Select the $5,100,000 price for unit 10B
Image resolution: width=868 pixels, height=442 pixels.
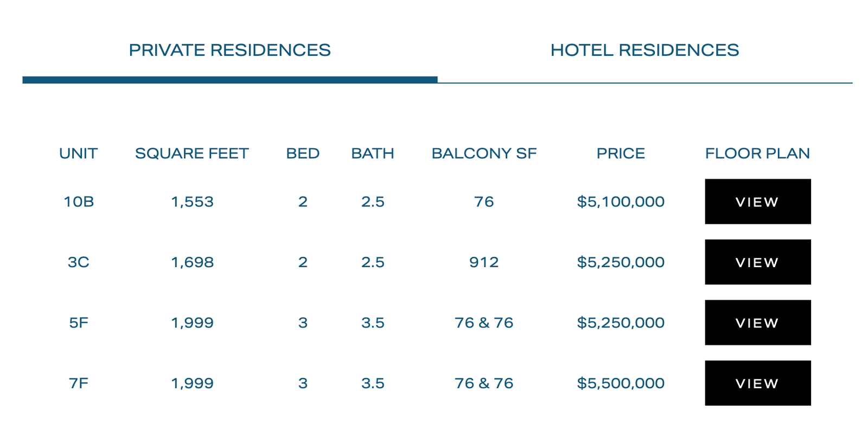pyautogui.click(x=621, y=202)
